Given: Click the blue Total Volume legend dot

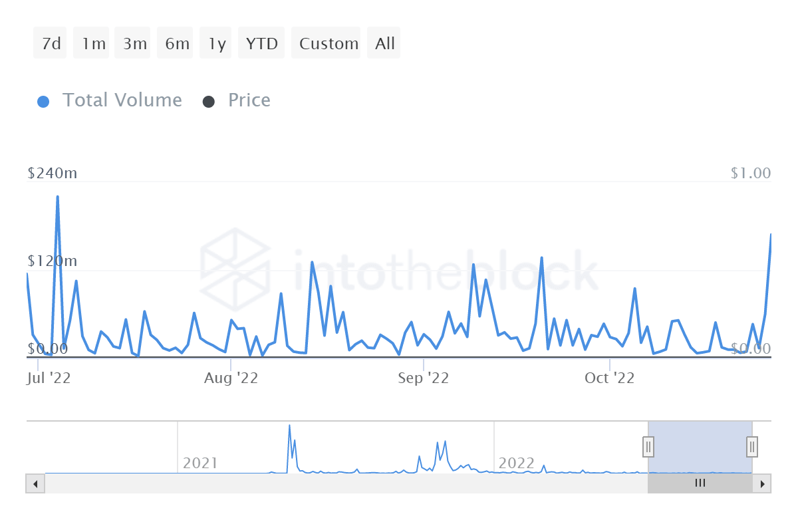Looking at the screenshot, I should pos(43,102).
